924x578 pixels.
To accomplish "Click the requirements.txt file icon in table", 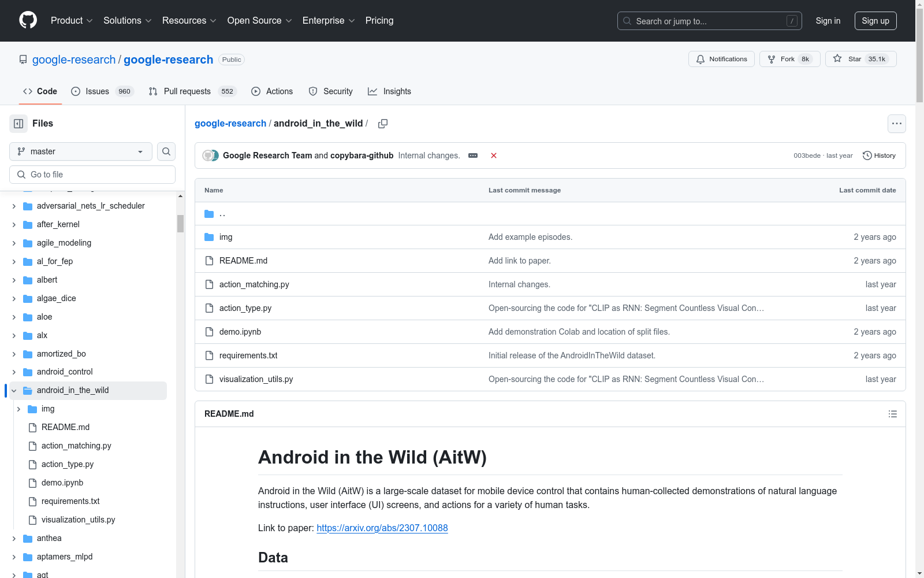I will pyautogui.click(x=209, y=355).
